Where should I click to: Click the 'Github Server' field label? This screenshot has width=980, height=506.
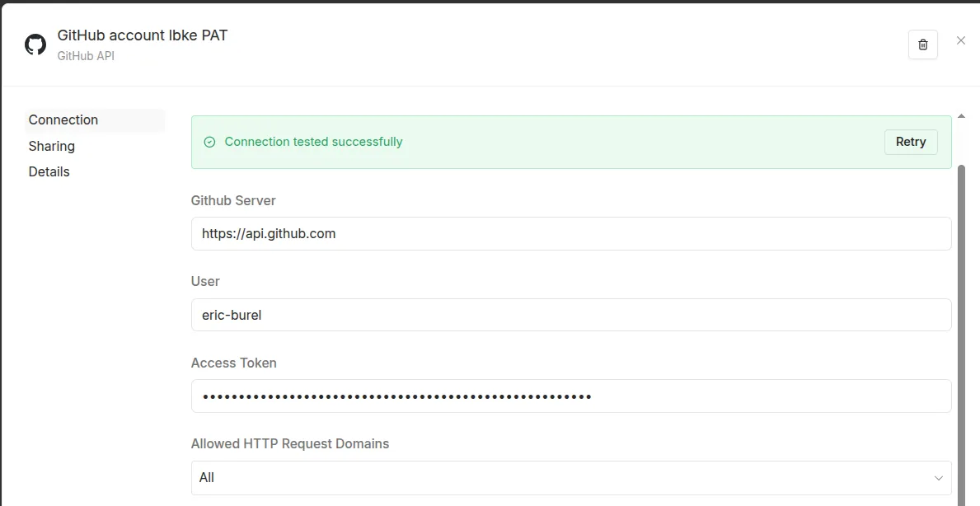coord(233,200)
